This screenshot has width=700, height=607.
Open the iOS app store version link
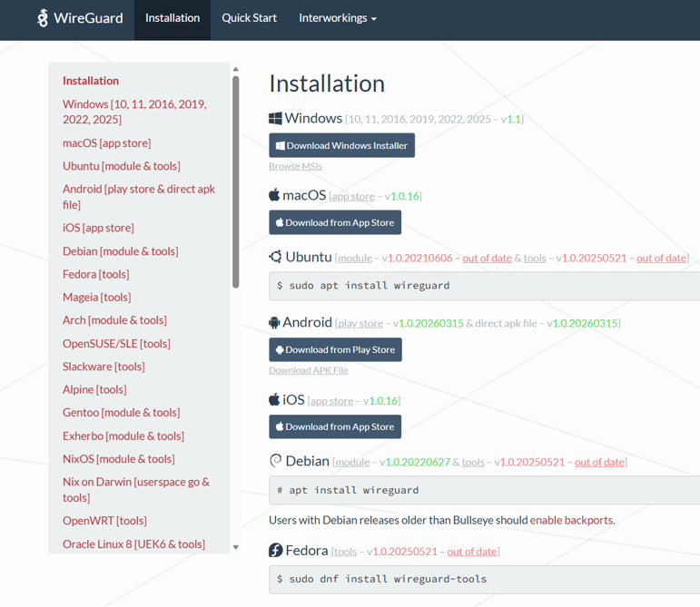[x=331, y=401]
